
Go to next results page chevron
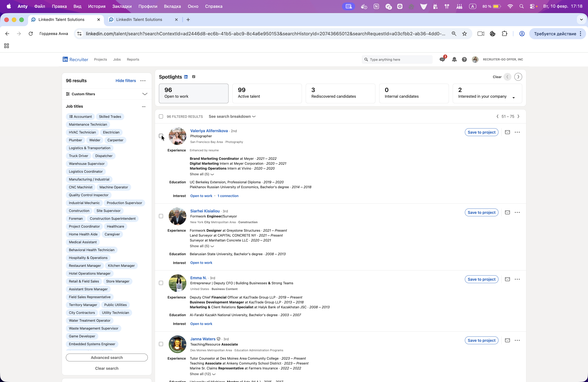[x=519, y=116]
